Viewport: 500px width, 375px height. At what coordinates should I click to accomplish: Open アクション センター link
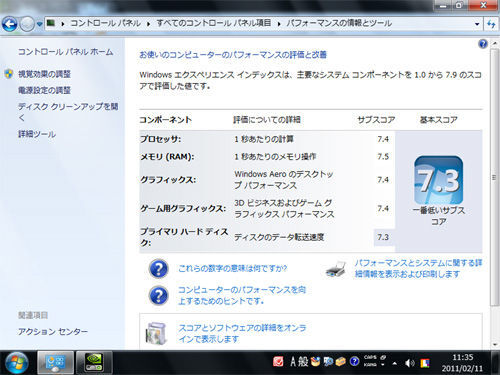(53, 332)
